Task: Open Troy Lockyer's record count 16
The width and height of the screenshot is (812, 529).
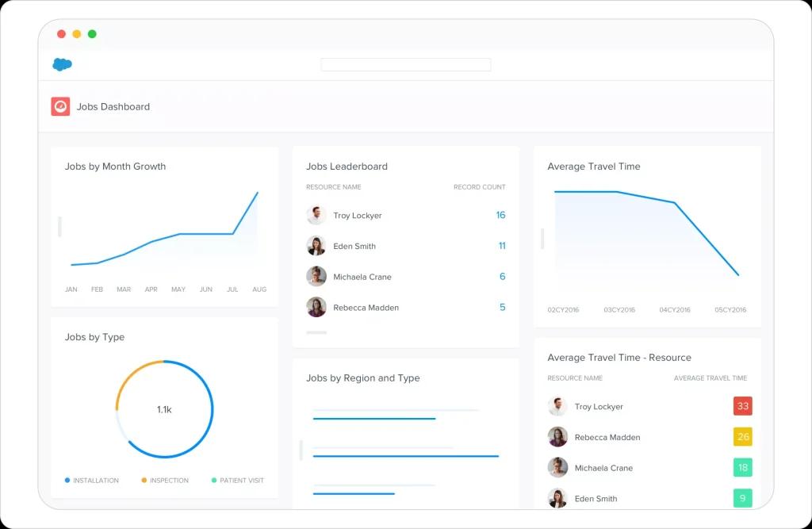Action: (x=500, y=216)
